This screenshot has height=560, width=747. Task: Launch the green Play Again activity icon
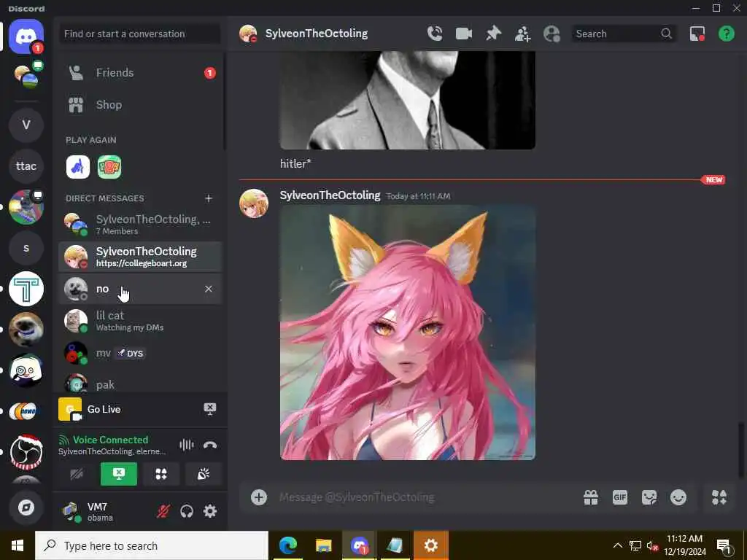click(109, 167)
